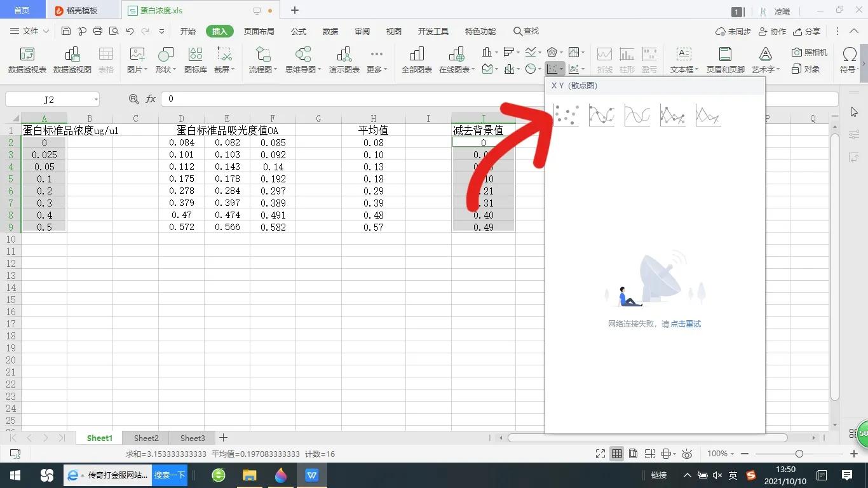
Task: Click the 协作 collaborate button
Action: click(x=771, y=31)
